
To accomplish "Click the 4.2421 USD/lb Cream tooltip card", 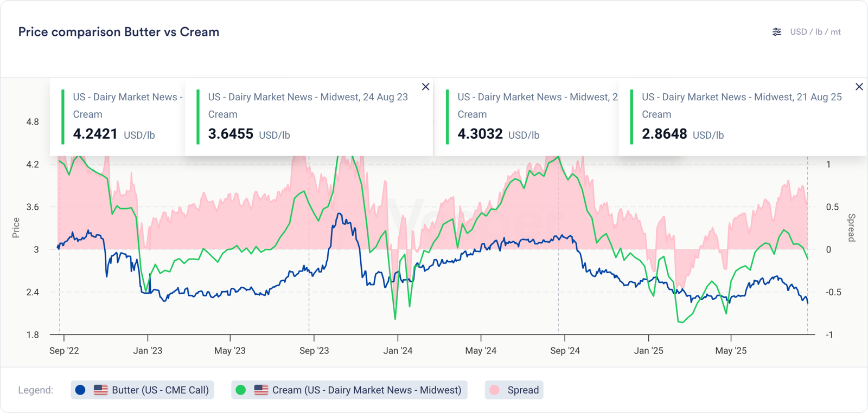I will point(119,118).
